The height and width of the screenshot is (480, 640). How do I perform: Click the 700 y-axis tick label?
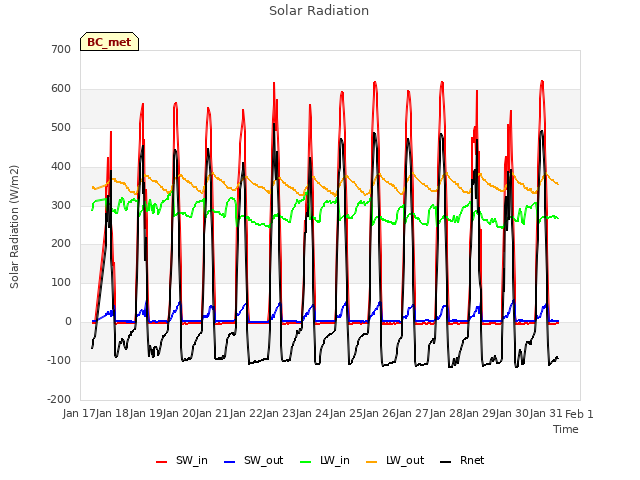[x=61, y=49]
